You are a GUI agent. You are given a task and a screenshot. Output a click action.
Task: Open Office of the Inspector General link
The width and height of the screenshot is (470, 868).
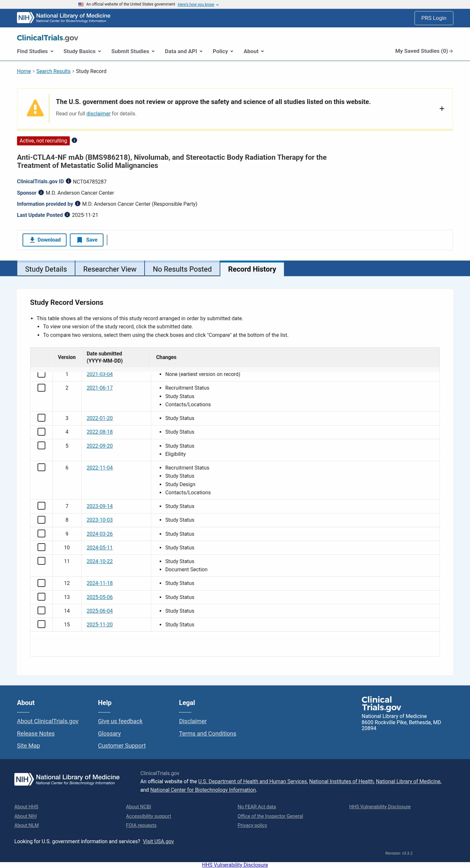270,816
